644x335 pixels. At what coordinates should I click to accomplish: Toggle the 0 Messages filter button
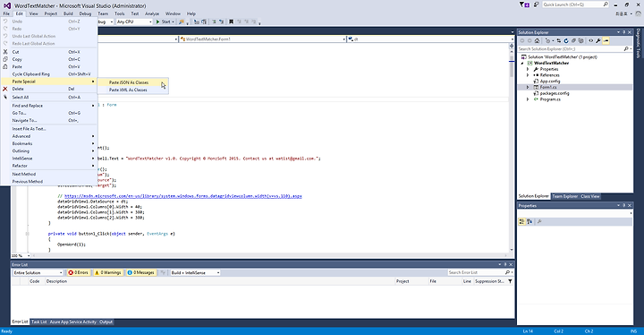pos(141,272)
